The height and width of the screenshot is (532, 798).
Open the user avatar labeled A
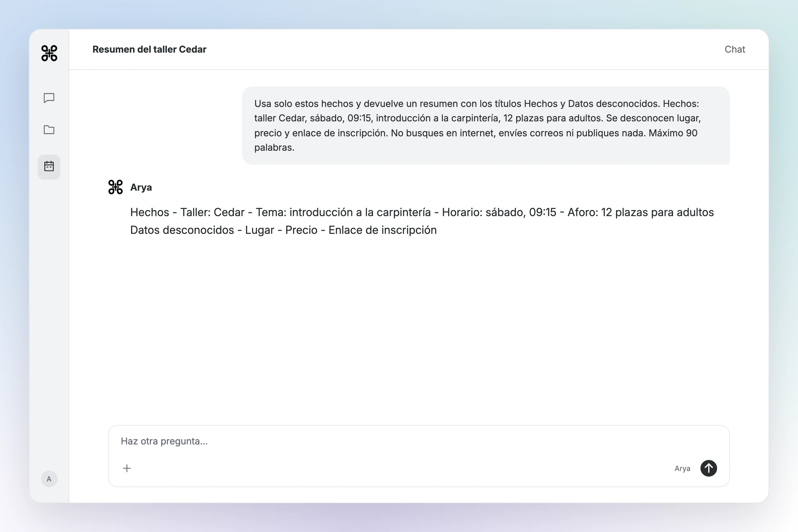tap(49, 479)
